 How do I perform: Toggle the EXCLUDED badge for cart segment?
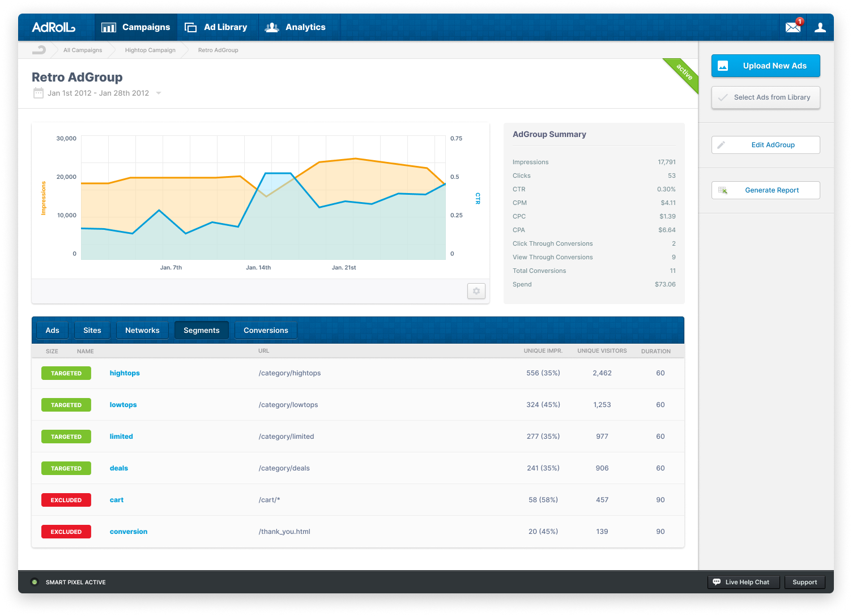(66, 500)
